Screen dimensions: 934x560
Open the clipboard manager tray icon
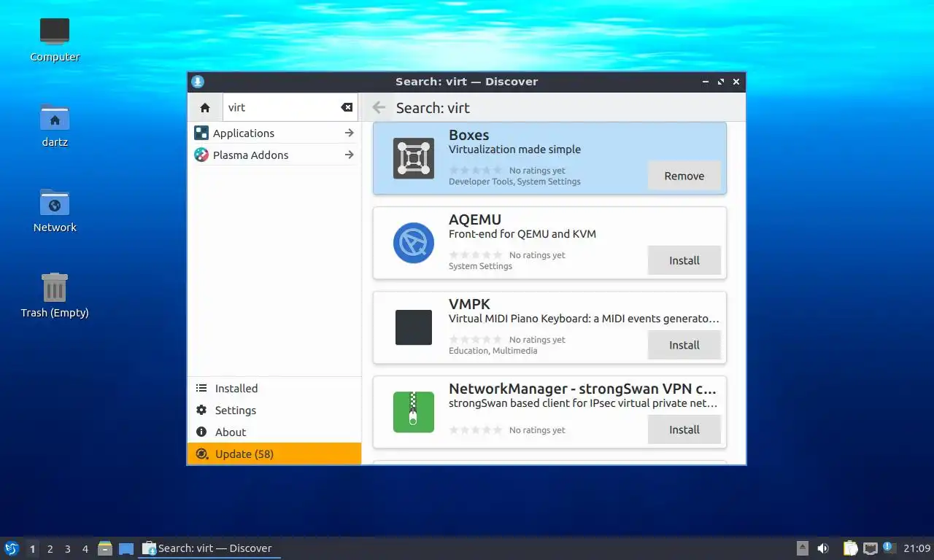(x=850, y=548)
